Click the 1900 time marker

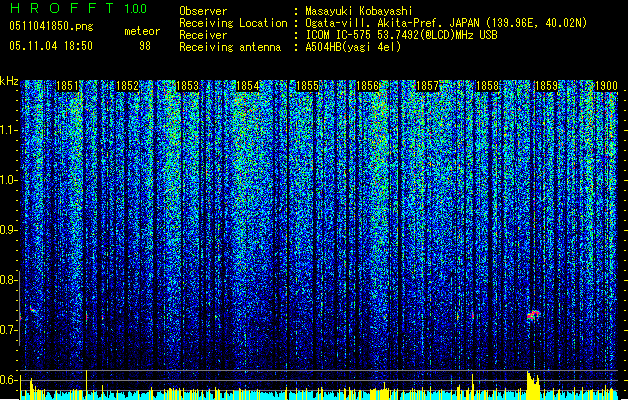click(x=606, y=86)
